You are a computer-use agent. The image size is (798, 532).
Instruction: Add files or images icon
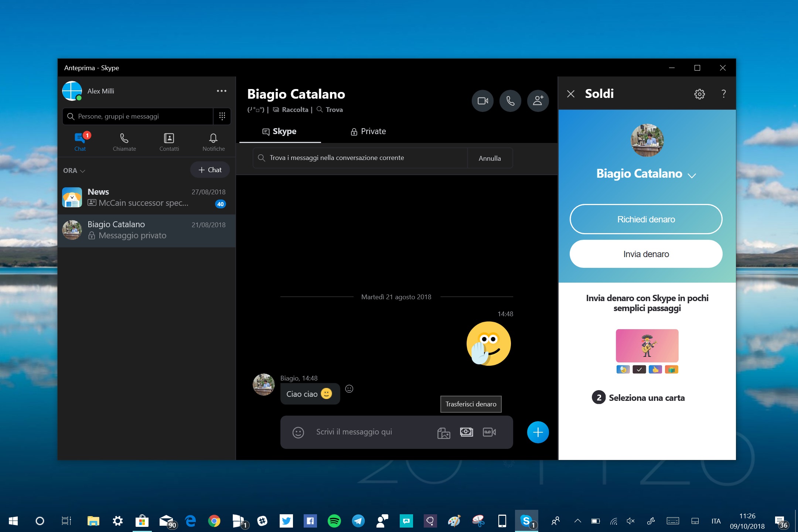444,433
